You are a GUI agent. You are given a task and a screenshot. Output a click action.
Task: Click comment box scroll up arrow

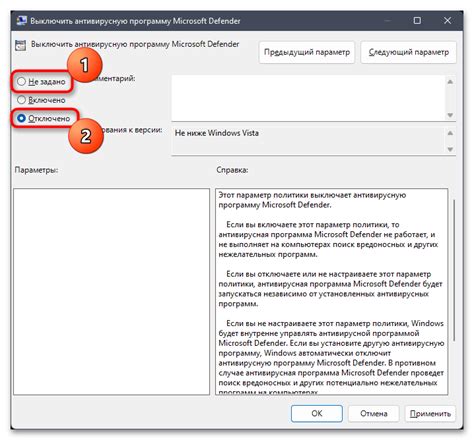coord(450,82)
